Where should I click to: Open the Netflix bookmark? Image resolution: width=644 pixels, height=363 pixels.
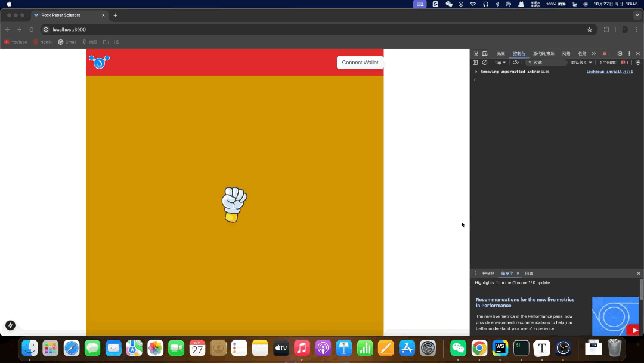point(43,42)
